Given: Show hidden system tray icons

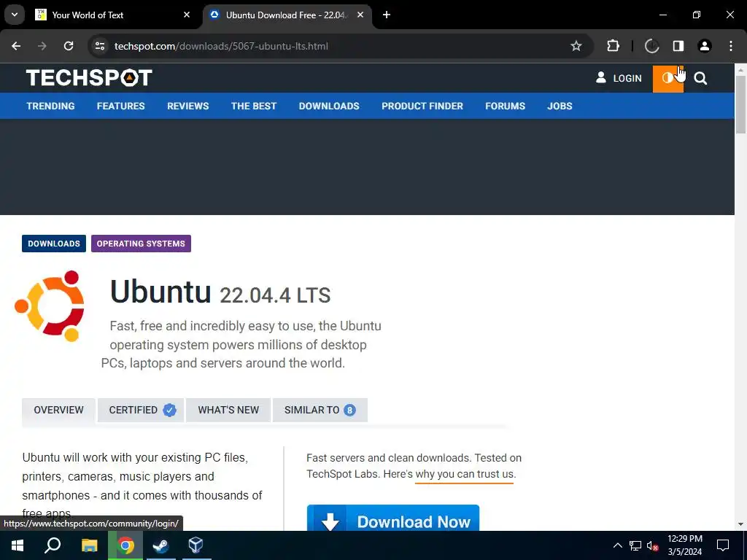Looking at the screenshot, I should coord(617,545).
